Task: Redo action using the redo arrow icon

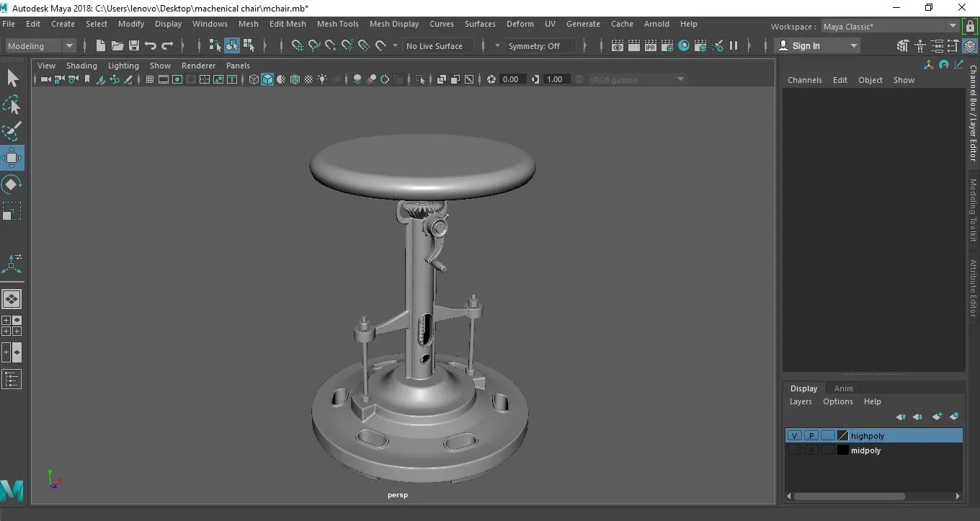Action: (x=167, y=45)
